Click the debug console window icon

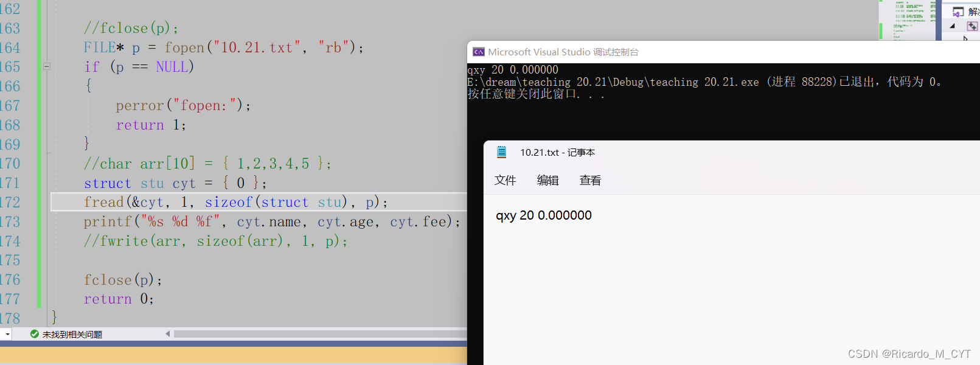[x=479, y=52]
